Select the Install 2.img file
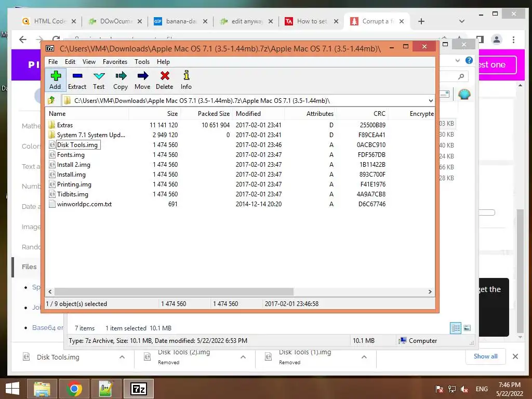 click(x=74, y=165)
